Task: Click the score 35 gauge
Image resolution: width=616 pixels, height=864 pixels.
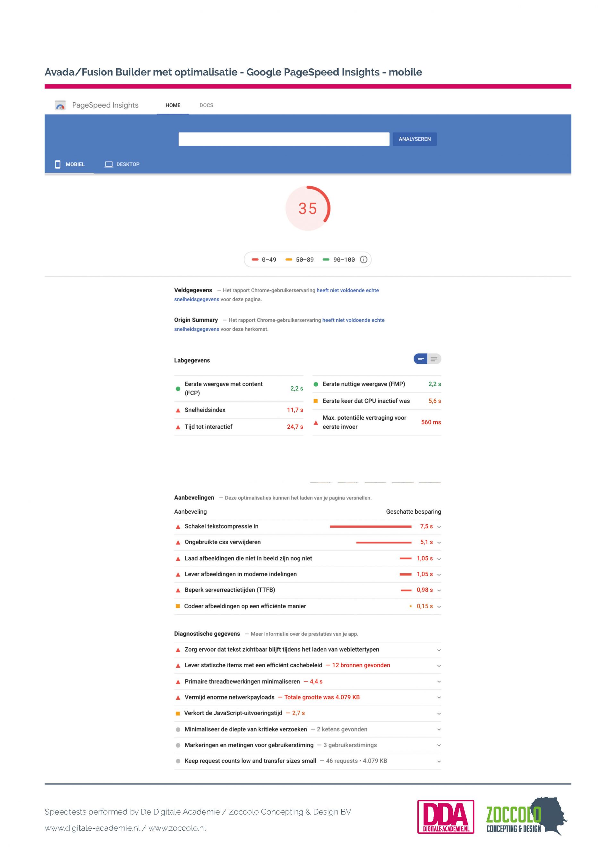Action: 308,208
